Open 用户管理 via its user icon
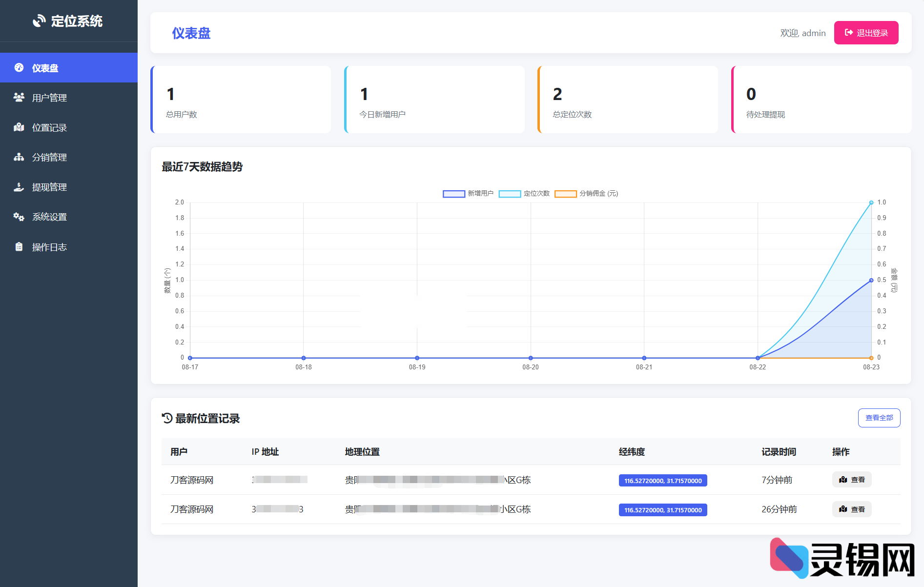Viewport: 924px width, 587px height. tap(19, 98)
